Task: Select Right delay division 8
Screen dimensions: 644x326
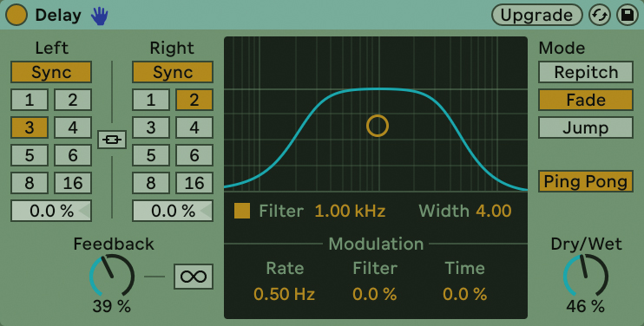Action: (x=151, y=183)
